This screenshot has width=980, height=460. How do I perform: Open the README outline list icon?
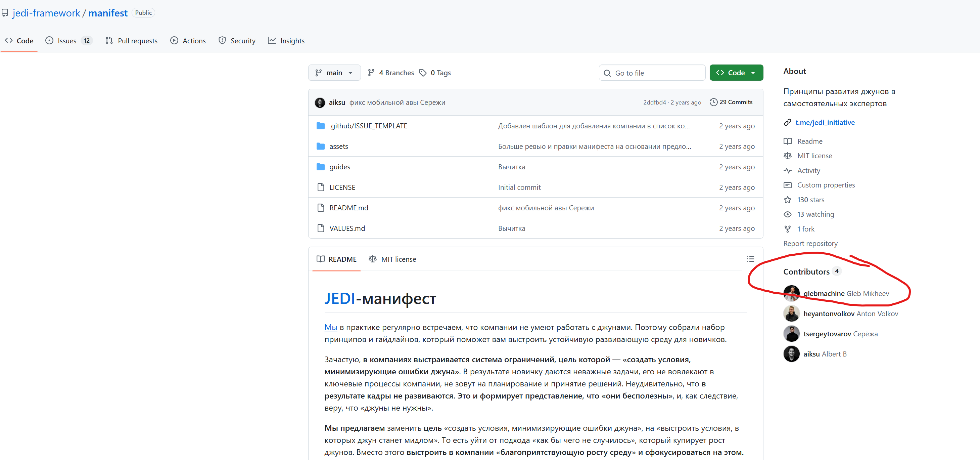click(x=750, y=259)
